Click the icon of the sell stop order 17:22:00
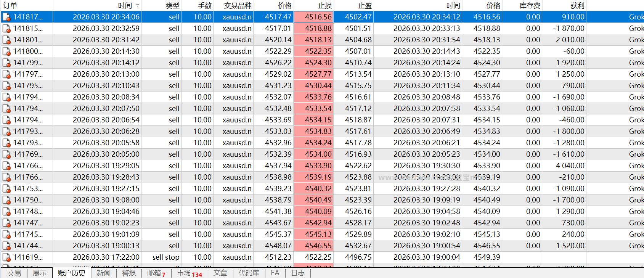The width and height of the screenshot is (644, 278). (6, 257)
